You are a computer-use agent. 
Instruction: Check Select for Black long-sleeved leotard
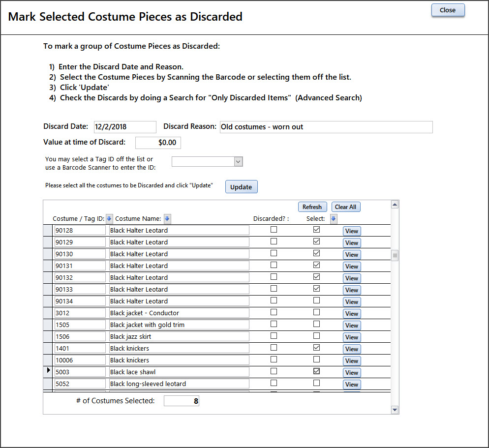(316, 383)
